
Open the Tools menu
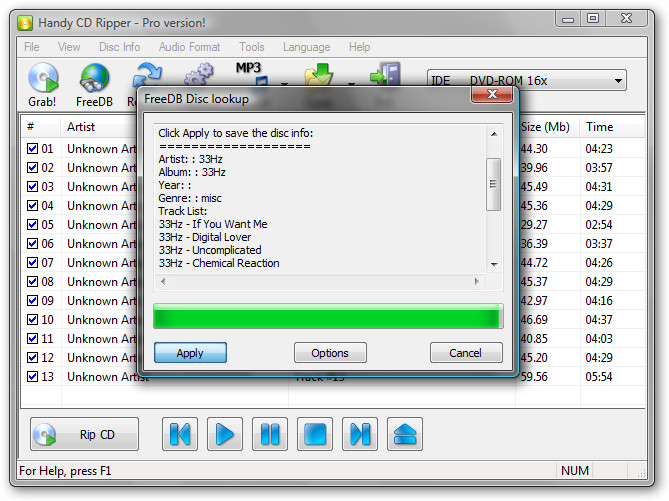pos(252,47)
